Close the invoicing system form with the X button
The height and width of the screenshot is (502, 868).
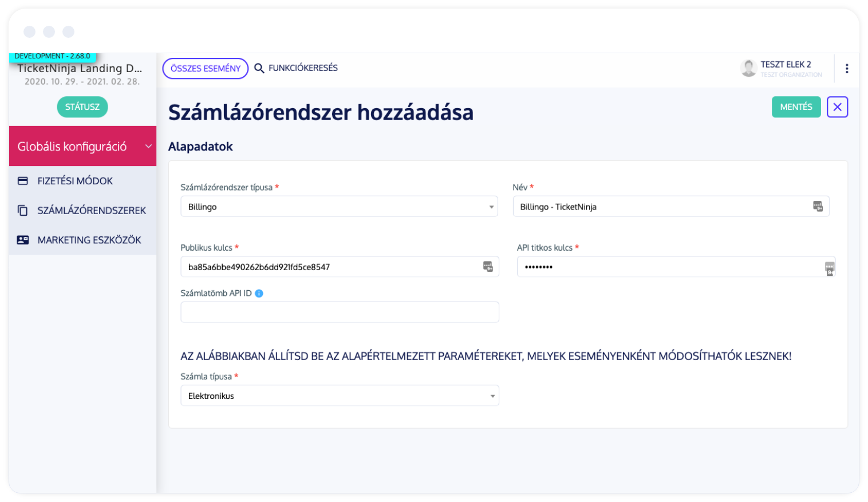pos(837,107)
